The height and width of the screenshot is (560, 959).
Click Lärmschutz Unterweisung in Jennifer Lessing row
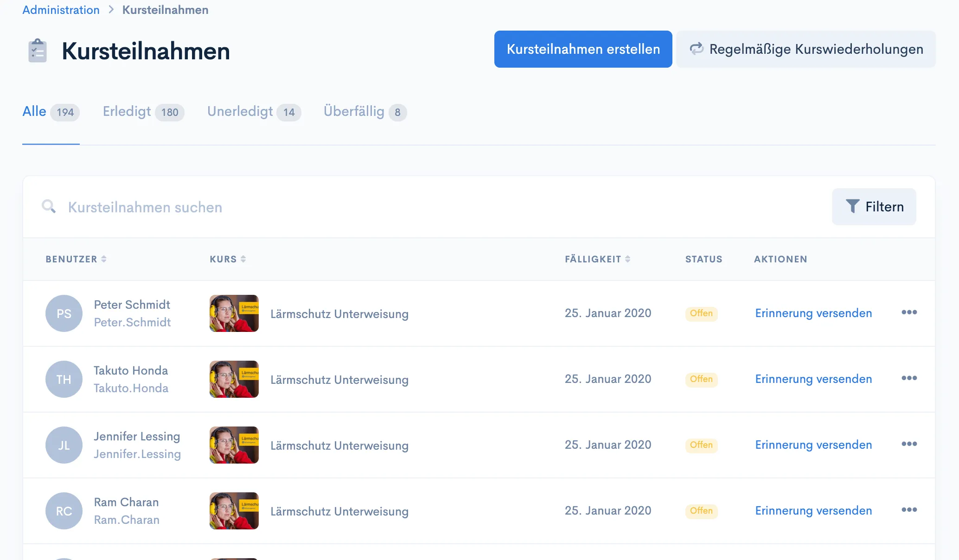339,445
